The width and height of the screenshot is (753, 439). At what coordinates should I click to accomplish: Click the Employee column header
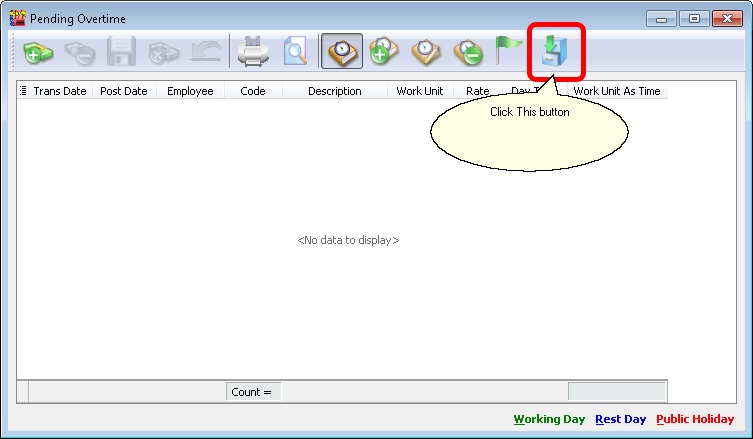point(190,91)
